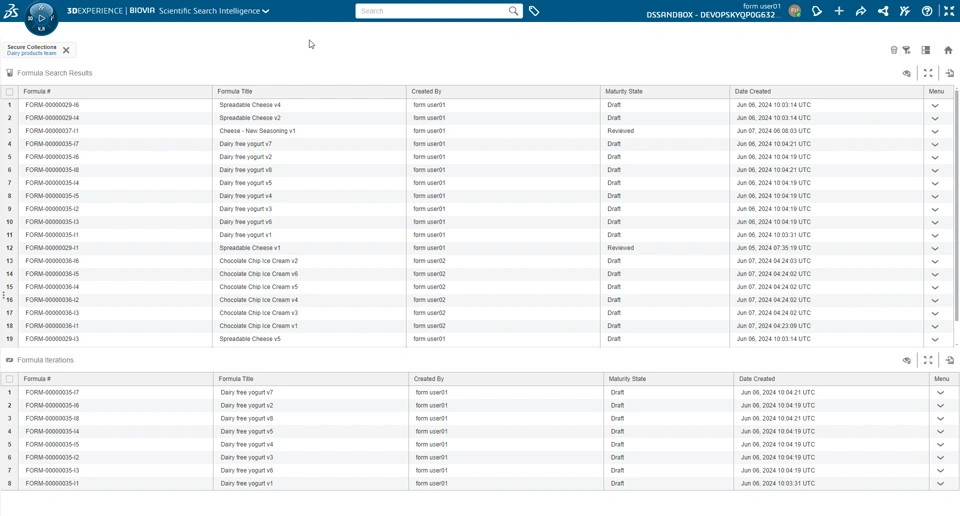Sort search results by Maturity State header

(665, 91)
